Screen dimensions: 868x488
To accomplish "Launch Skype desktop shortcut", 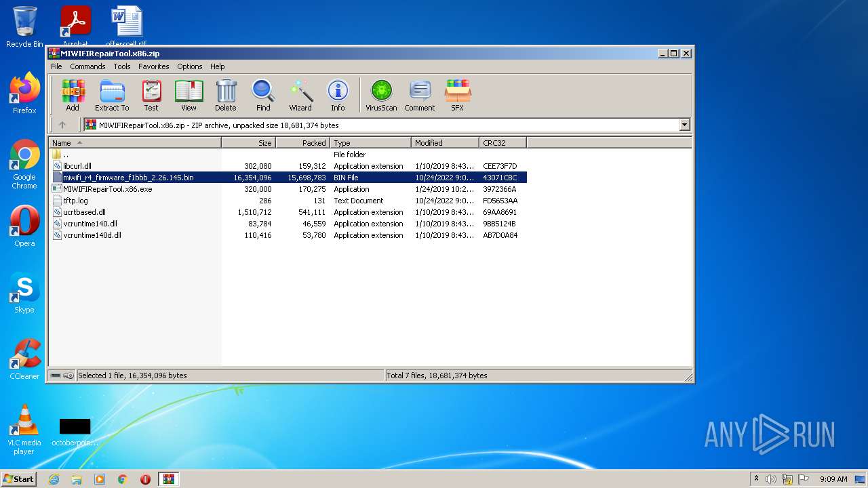I will click(24, 293).
